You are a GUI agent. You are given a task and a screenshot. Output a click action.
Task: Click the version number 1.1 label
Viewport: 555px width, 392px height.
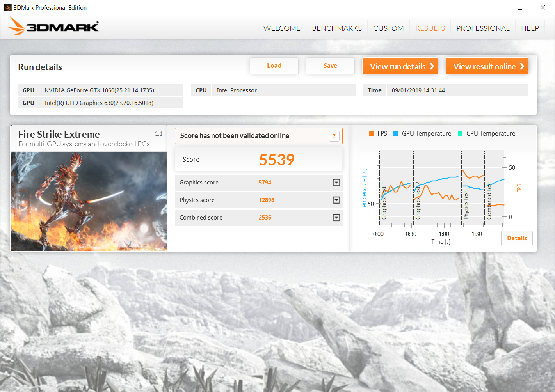click(158, 134)
